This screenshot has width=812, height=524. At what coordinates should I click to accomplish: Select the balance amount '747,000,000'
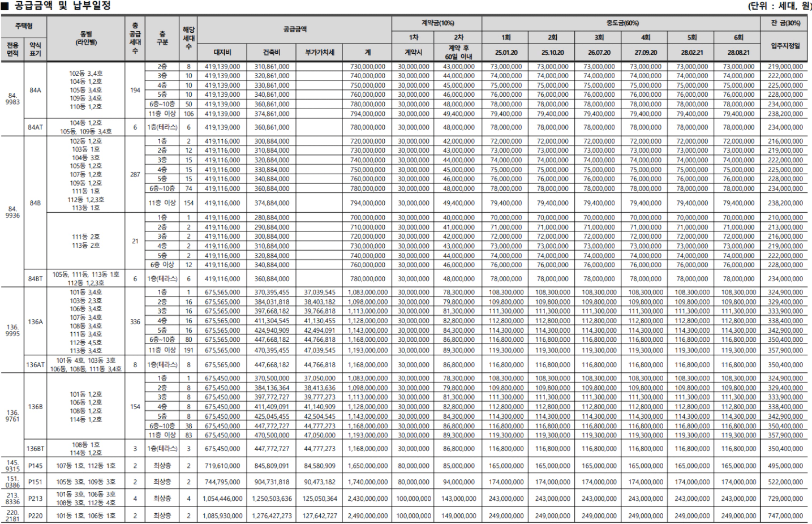(785, 516)
